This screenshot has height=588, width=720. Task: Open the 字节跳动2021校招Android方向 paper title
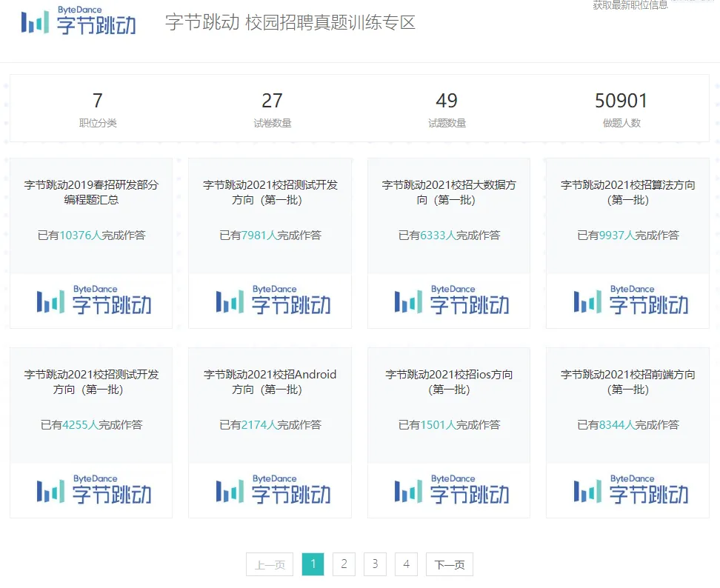click(270, 382)
